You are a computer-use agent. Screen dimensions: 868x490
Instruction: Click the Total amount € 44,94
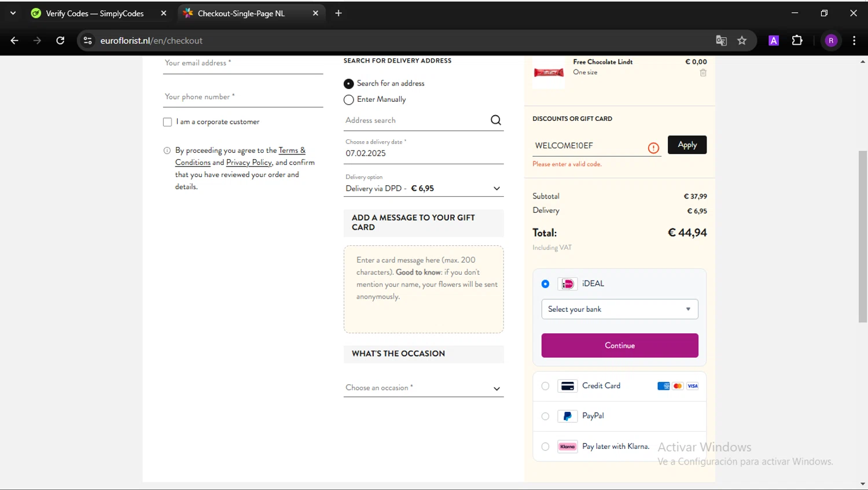tap(687, 233)
